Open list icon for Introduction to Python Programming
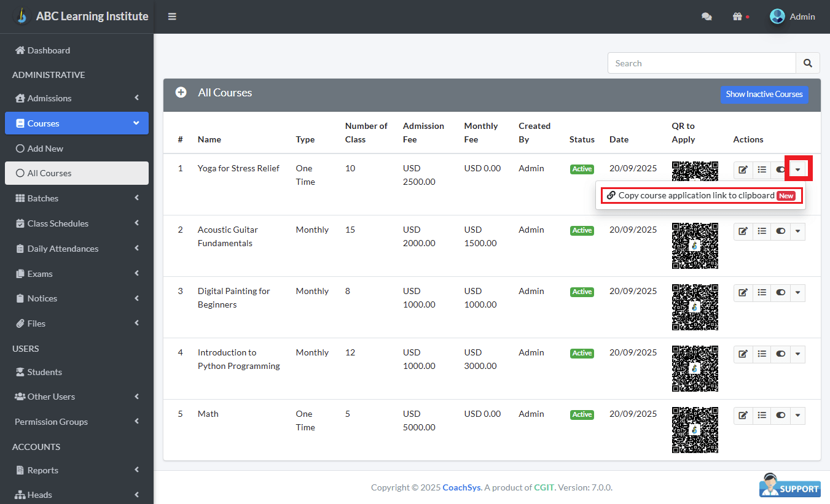Screen dimensions: 830x504 click(x=762, y=354)
